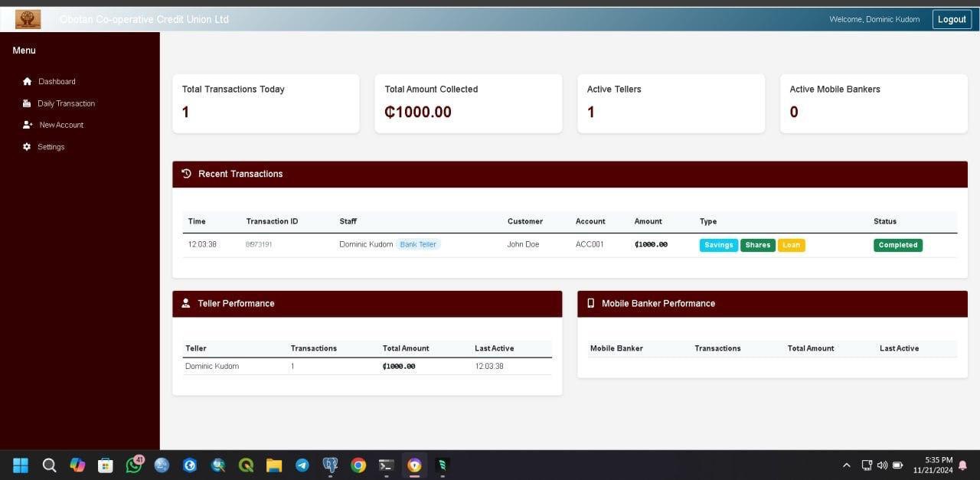The image size is (980, 480).
Task: Click customer name John Doe
Action: [x=523, y=244]
